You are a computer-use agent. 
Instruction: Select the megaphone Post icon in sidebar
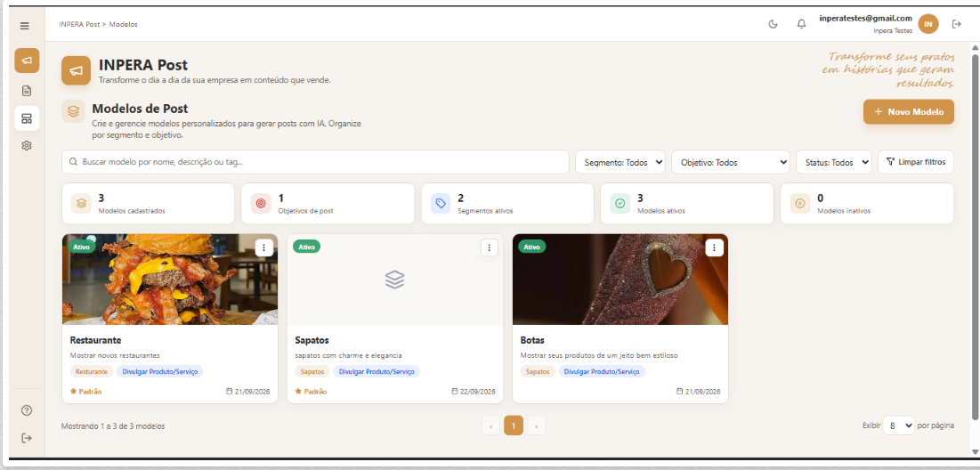click(27, 61)
